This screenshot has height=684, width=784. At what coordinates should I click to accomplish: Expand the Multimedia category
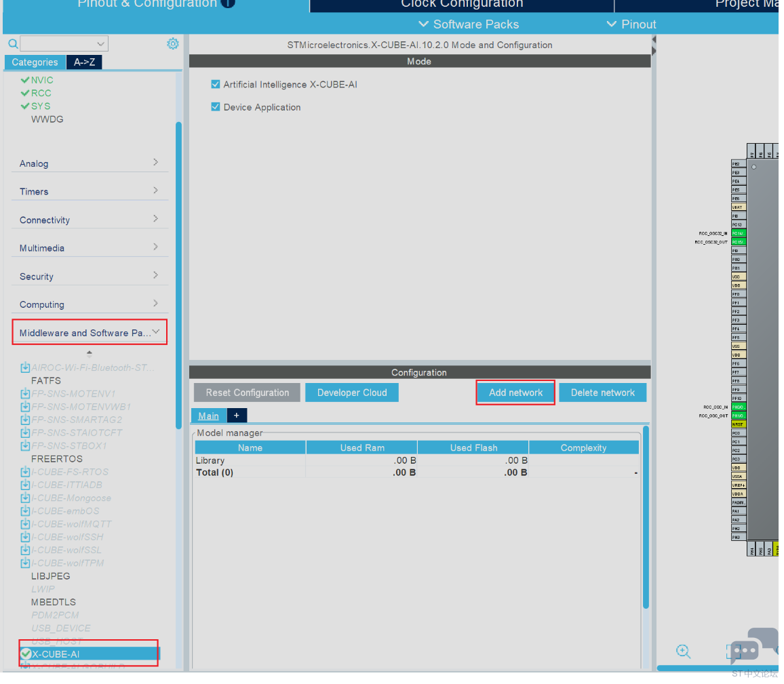pos(90,247)
